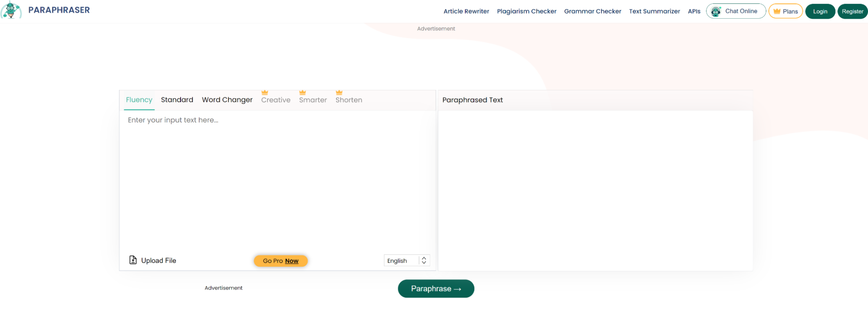
Task: Click the Upload File document icon
Action: click(x=133, y=260)
